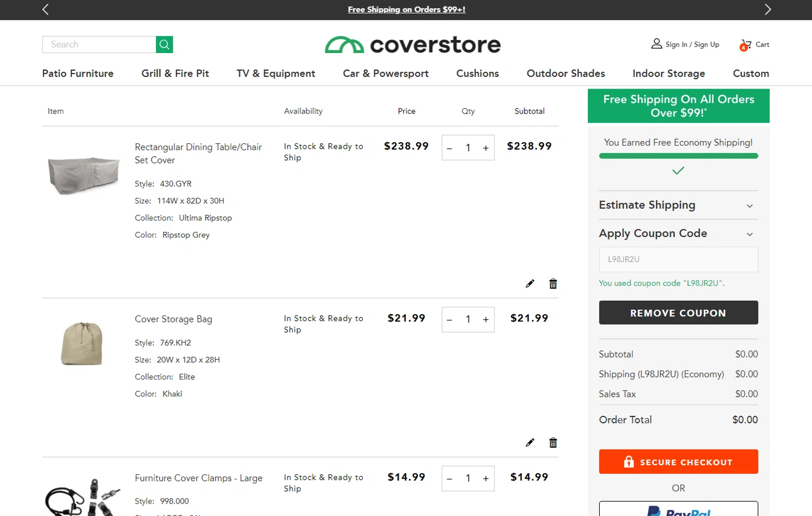Click the Remove Coupon button
812x516 pixels.
(x=678, y=313)
